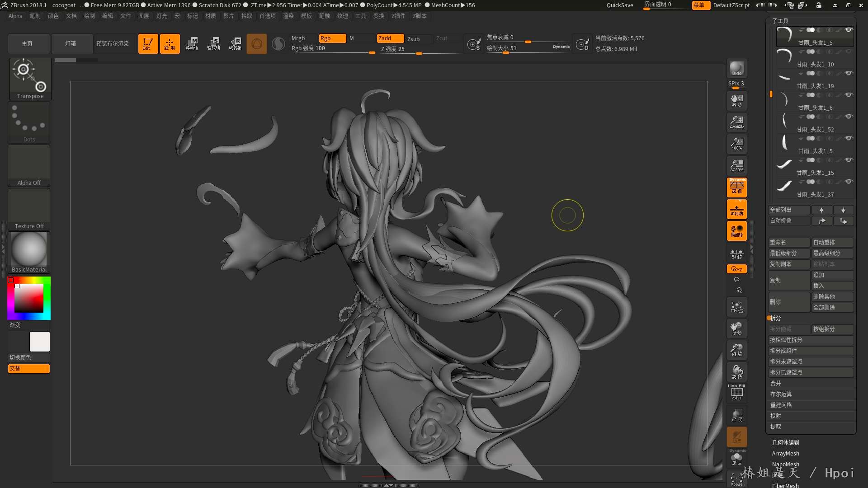
Task: Open the Z插件 menu
Action: (398, 16)
